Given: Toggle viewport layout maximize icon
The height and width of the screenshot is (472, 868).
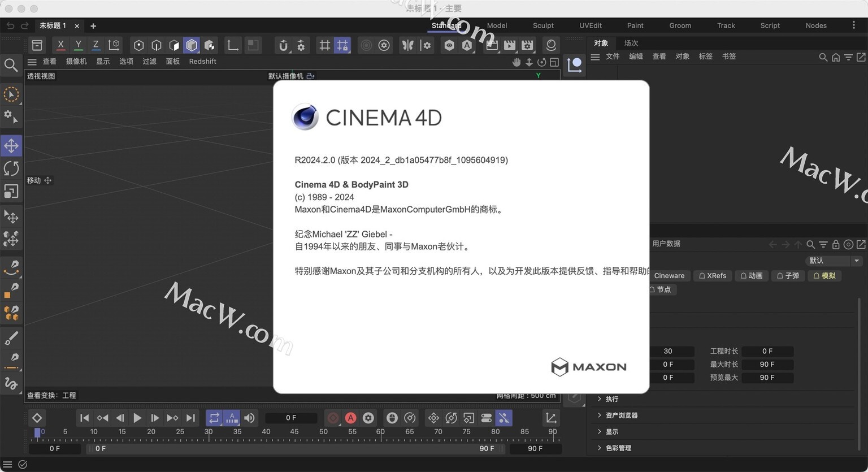Looking at the screenshot, I should click(x=554, y=62).
